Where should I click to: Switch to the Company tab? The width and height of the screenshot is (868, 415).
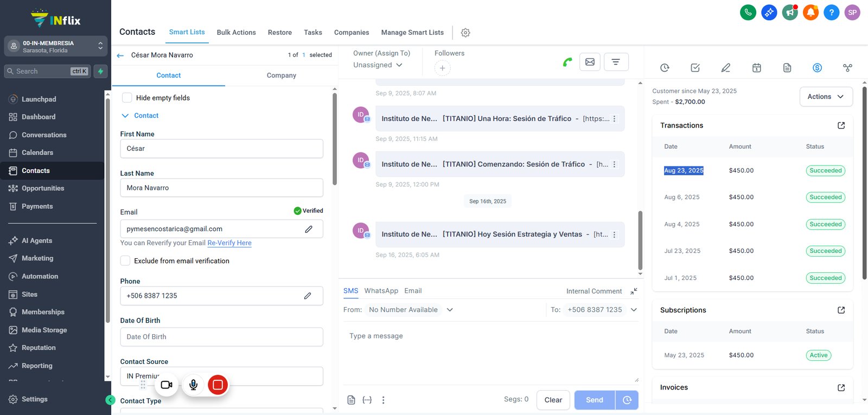pyautogui.click(x=281, y=75)
